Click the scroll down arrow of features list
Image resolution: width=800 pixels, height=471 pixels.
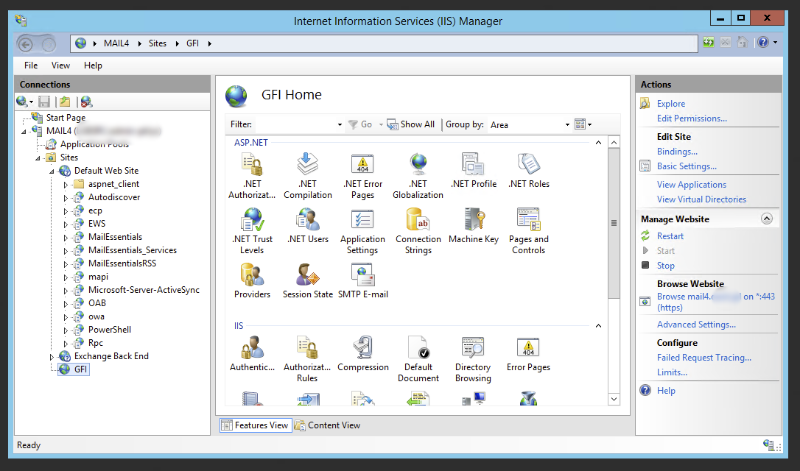pos(614,399)
